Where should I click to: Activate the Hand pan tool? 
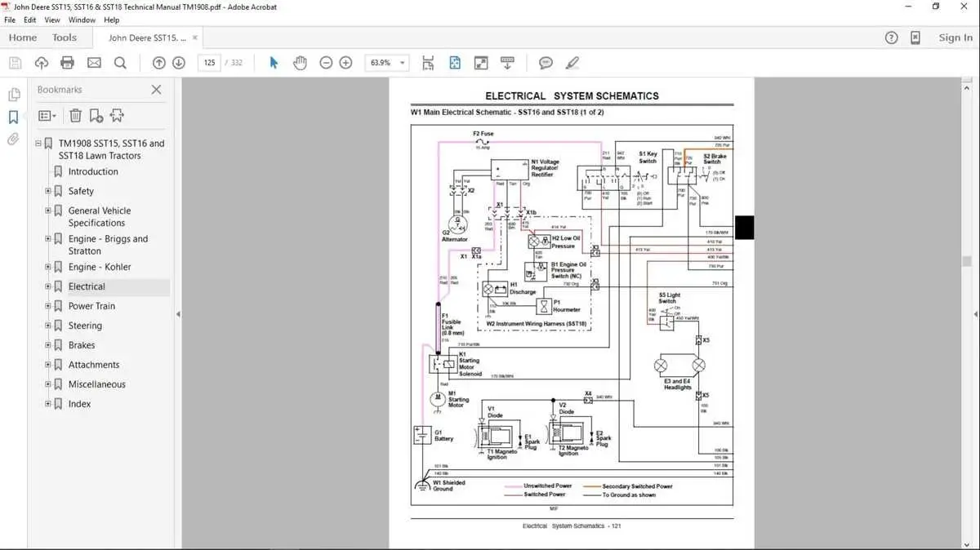(x=300, y=63)
